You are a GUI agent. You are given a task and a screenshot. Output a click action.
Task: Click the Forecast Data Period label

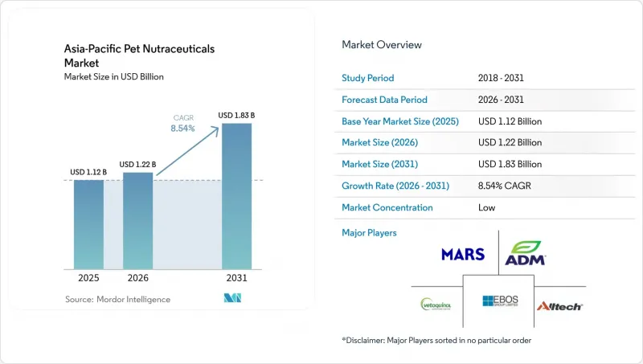(385, 100)
